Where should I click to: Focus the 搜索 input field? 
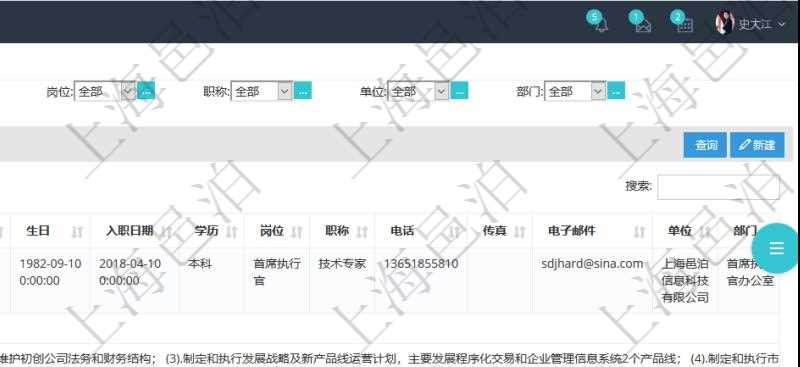coord(718,187)
